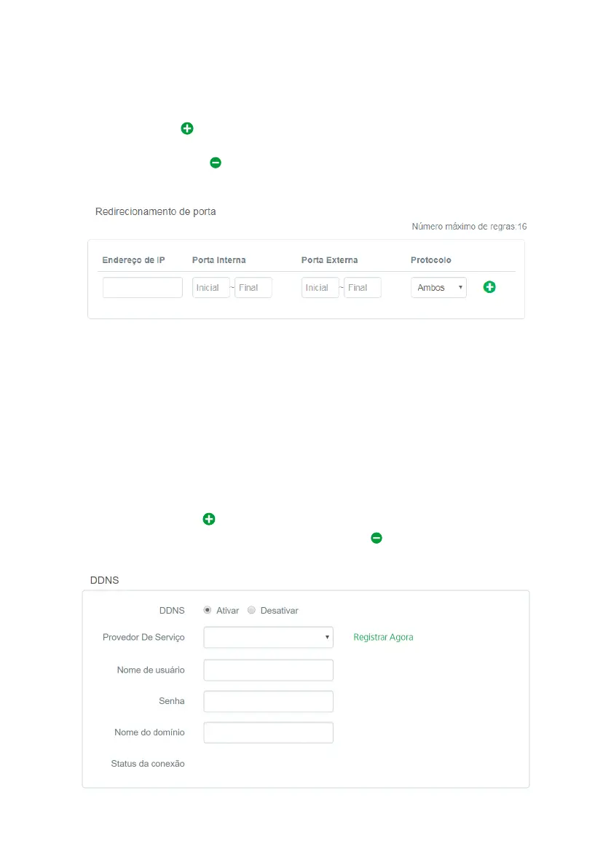Select the Ativar radio button for DDNS

pyautogui.click(x=208, y=610)
